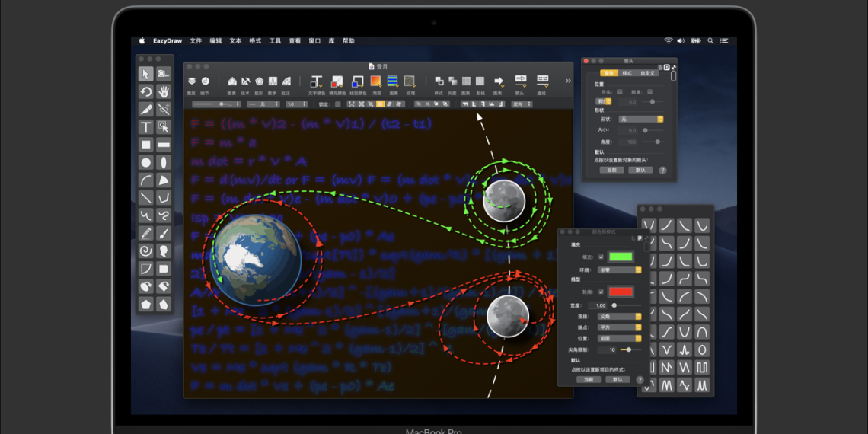Open the 形状 shape dropdown
This screenshot has width=868, height=434.
click(x=641, y=120)
